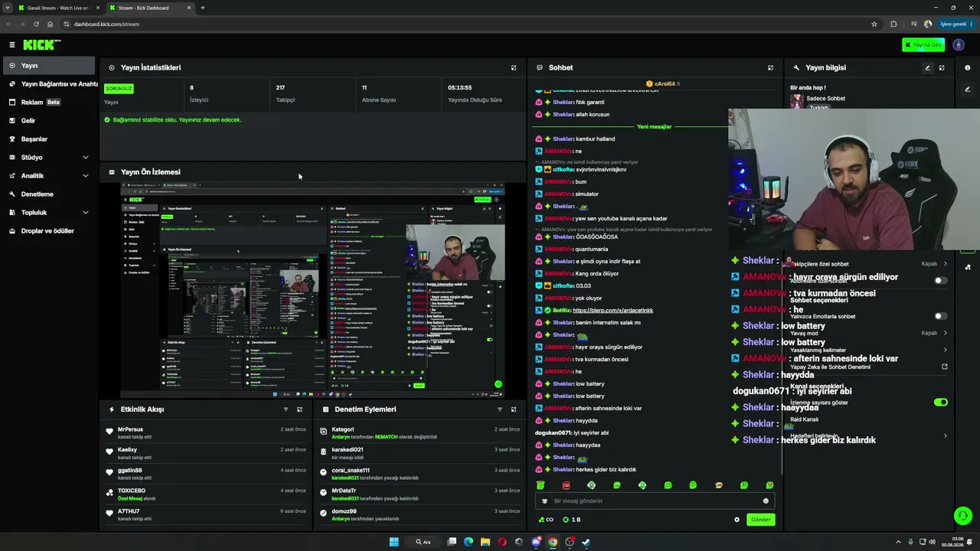Expand the Etkinlik Akışı panel to fullscreen
This screenshot has height=551, width=980.
click(299, 409)
